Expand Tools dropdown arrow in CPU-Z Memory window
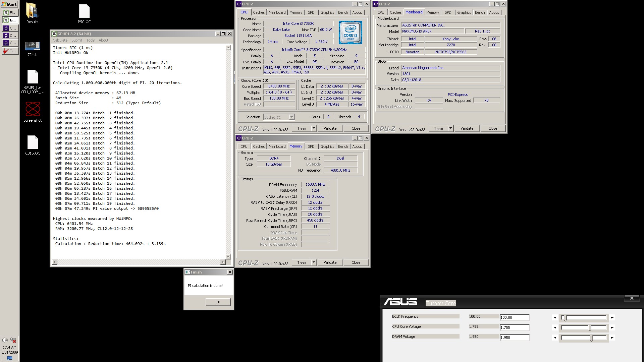644x362 pixels. coord(314,262)
